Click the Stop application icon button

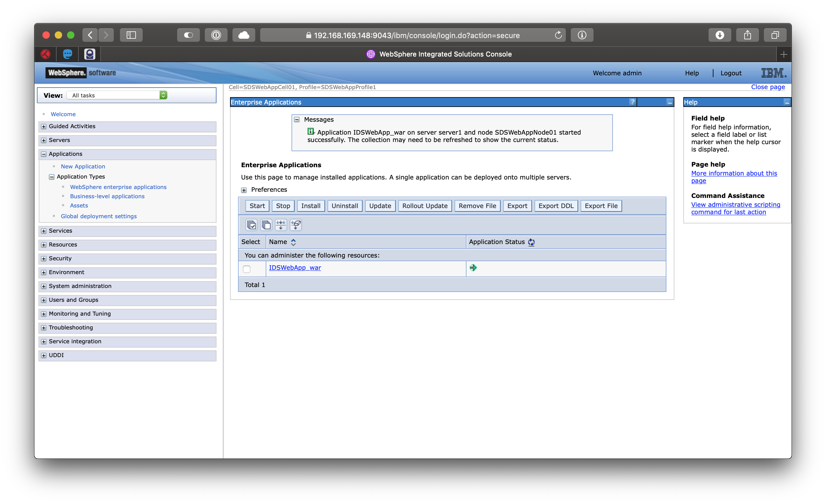click(283, 206)
